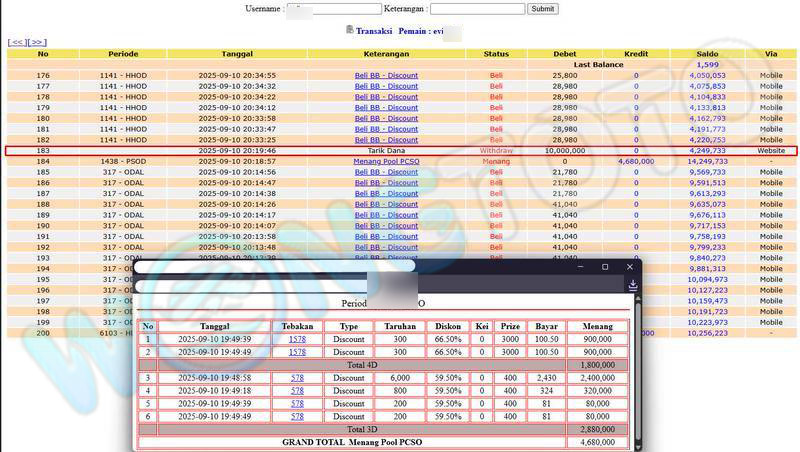Close the popup detail window
This screenshot has width=800, height=452.
[630, 267]
